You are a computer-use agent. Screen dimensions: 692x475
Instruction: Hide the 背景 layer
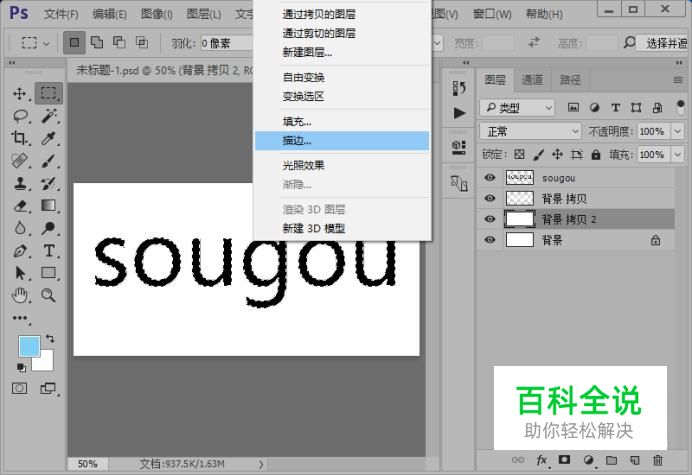pos(489,240)
